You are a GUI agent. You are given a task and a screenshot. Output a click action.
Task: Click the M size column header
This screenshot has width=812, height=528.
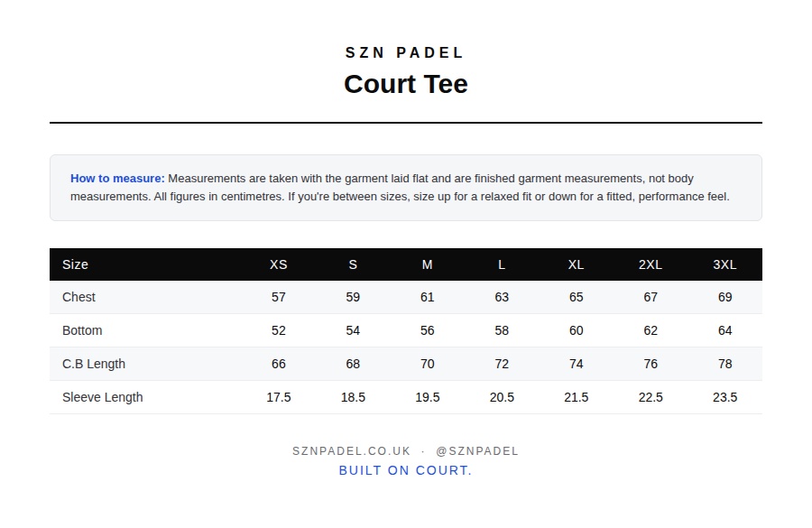[427, 264]
